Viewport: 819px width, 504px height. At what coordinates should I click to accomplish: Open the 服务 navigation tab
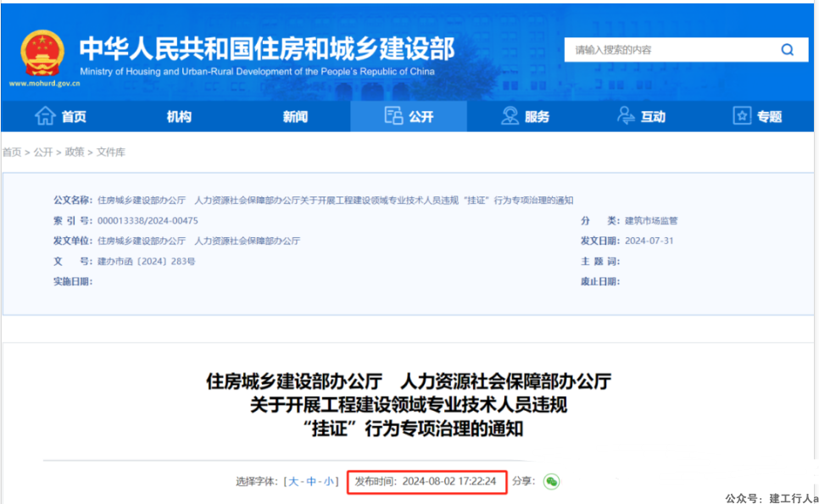pyautogui.click(x=525, y=116)
